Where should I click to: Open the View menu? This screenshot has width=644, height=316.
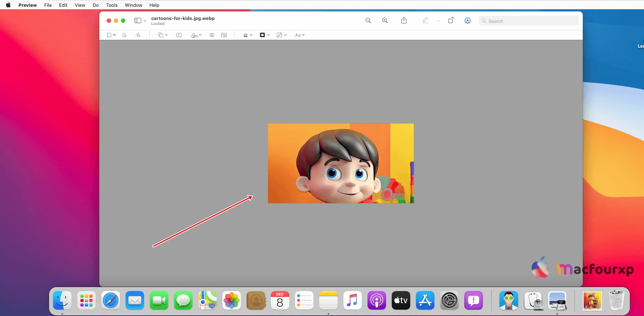[x=80, y=5]
